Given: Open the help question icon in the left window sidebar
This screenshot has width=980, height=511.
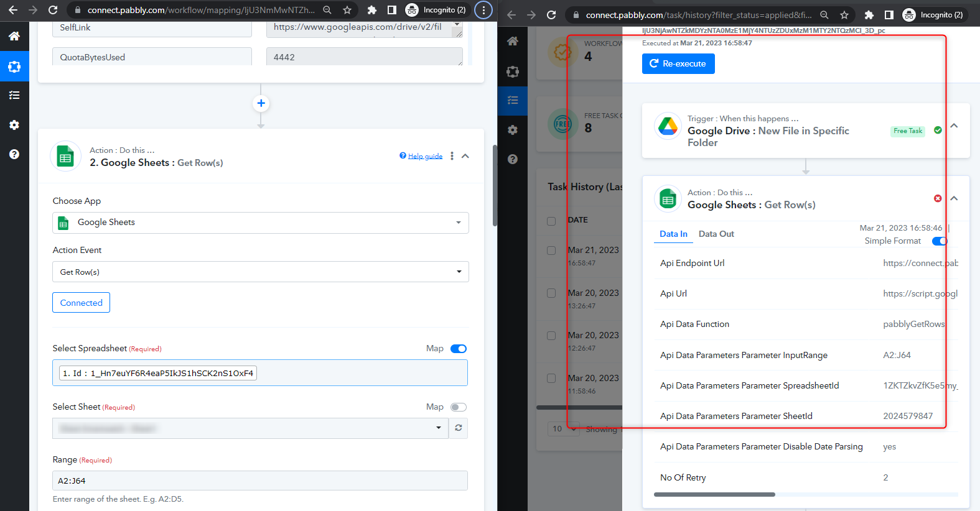Looking at the screenshot, I should (x=14, y=154).
